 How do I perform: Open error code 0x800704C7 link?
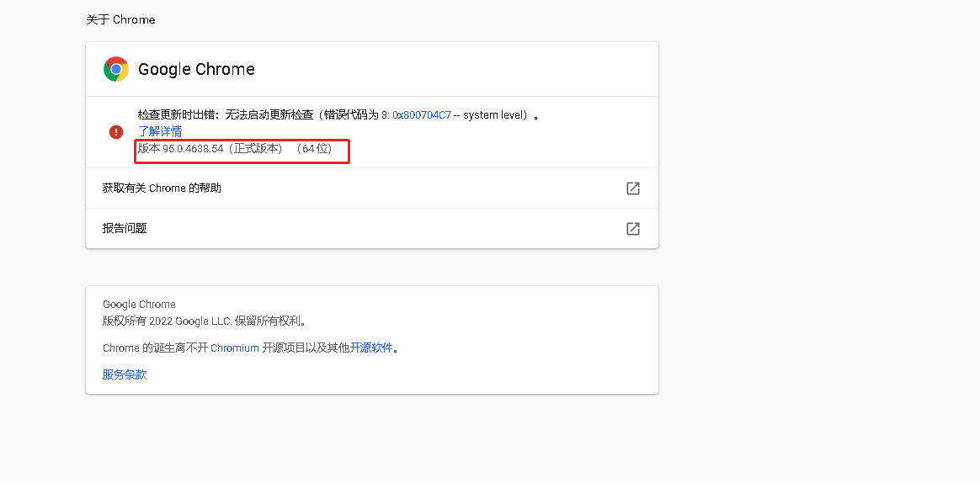click(422, 115)
